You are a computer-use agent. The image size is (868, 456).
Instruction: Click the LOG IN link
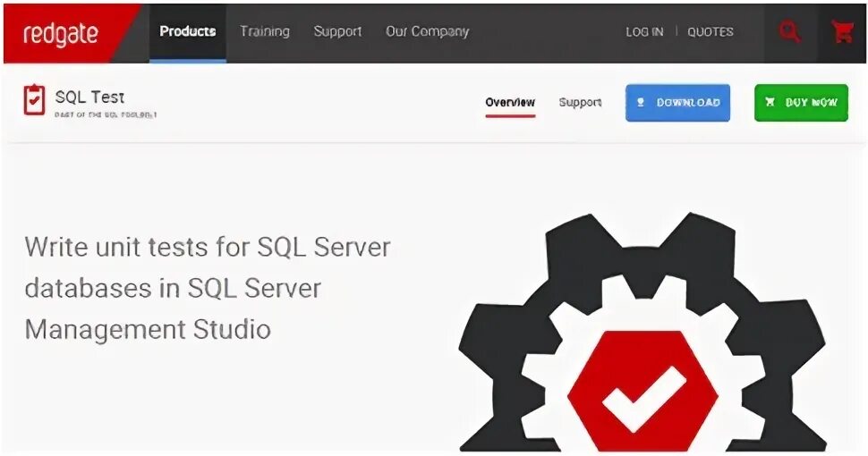point(644,32)
